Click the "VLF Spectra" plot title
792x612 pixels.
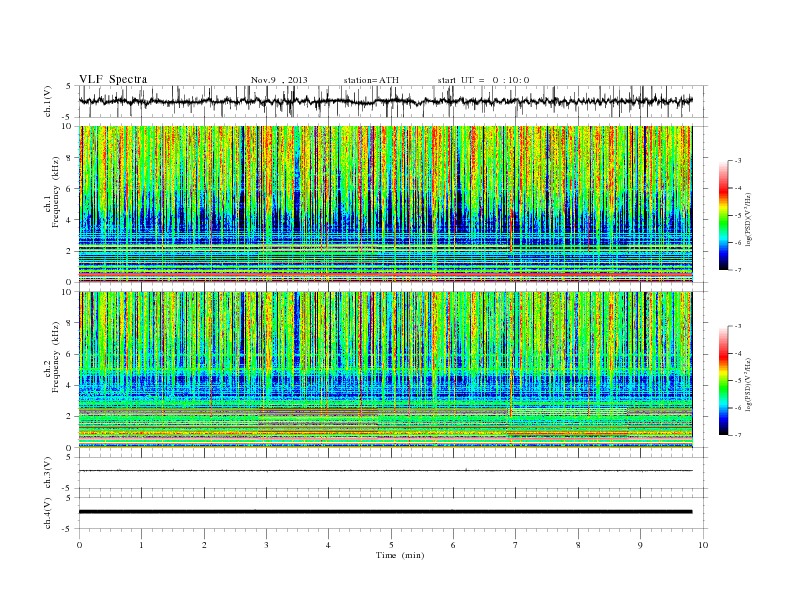(113, 79)
